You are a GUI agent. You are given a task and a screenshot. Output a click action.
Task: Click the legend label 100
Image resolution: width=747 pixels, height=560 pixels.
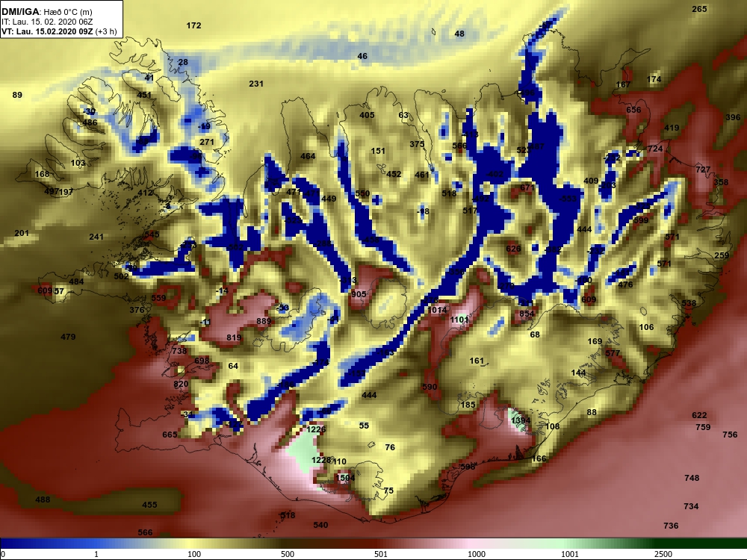[x=194, y=554]
